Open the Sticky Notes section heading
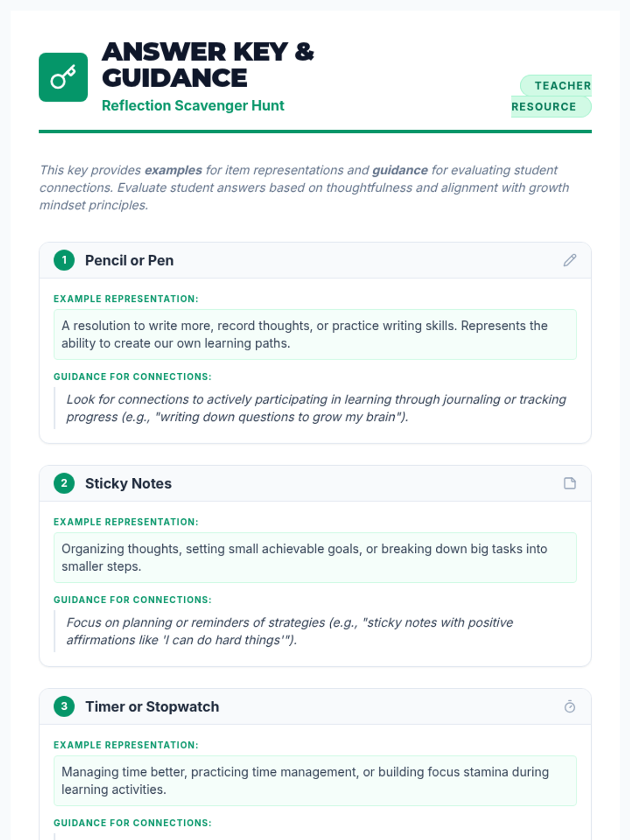 (128, 484)
